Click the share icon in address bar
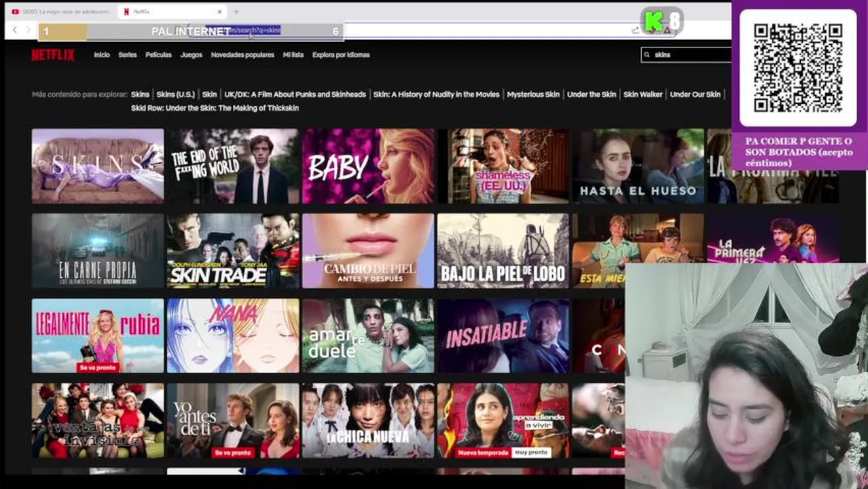 636,30
